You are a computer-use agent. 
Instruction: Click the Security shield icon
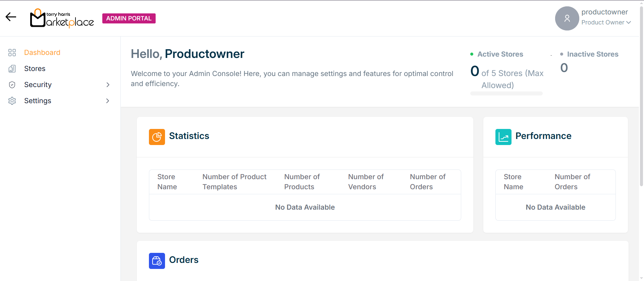[x=12, y=85]
